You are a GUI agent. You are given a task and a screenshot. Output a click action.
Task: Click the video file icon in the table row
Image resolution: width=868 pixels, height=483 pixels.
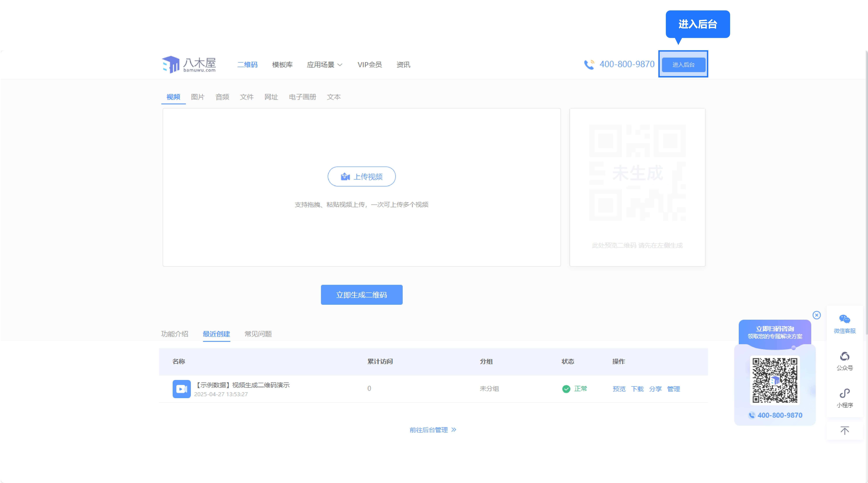tap(182, 389)
